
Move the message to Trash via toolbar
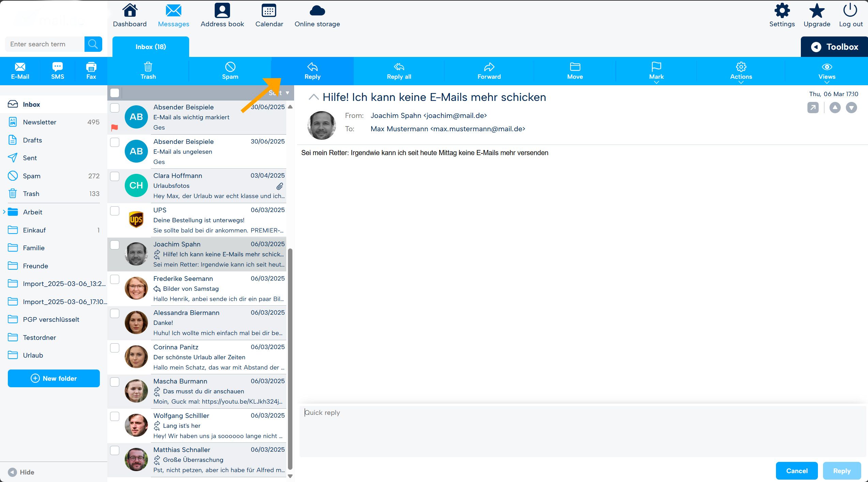(x=148, y=71)
